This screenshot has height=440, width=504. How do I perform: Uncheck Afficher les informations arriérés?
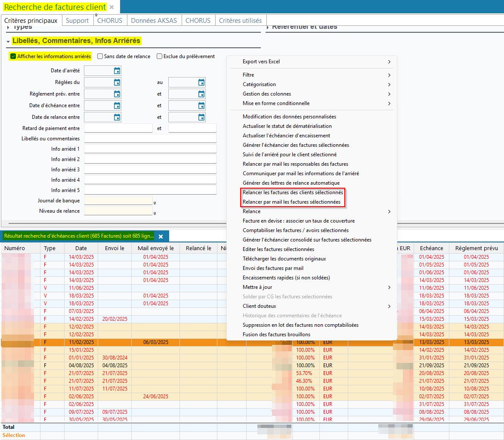click(x=13, y=56)
